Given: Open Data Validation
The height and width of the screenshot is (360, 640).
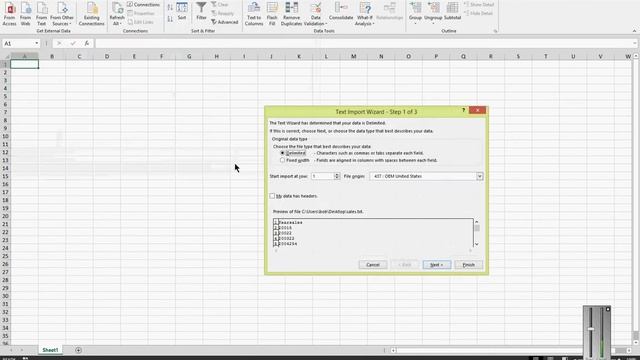Looking at the screenshot, I should (315, 14).
